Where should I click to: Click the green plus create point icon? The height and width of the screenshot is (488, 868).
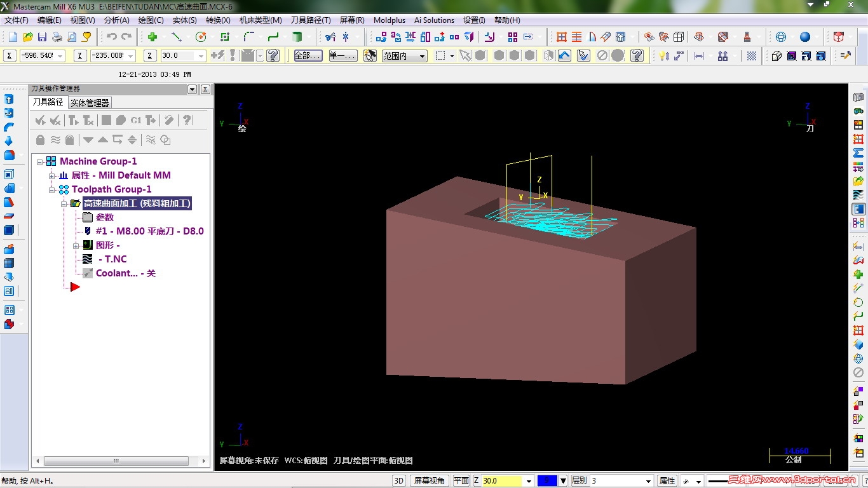coord(153,37)
